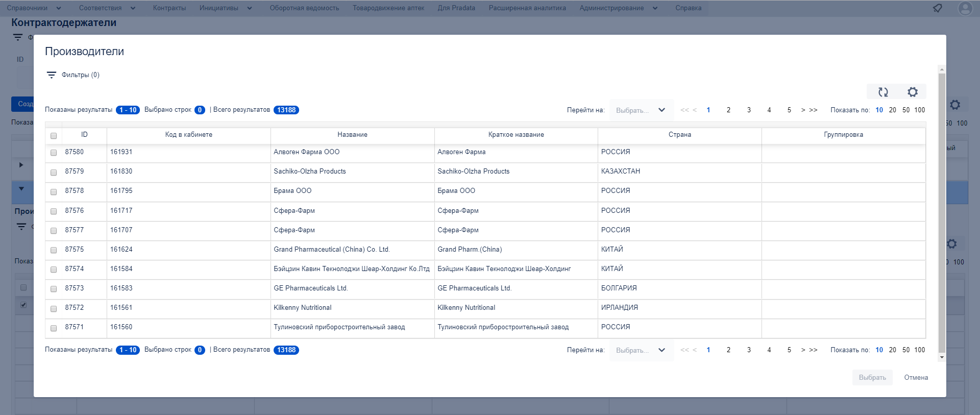Expand the collapsed row arrow behind the dialog
This screenshot has height=415, width=980.
coord(21,165)
